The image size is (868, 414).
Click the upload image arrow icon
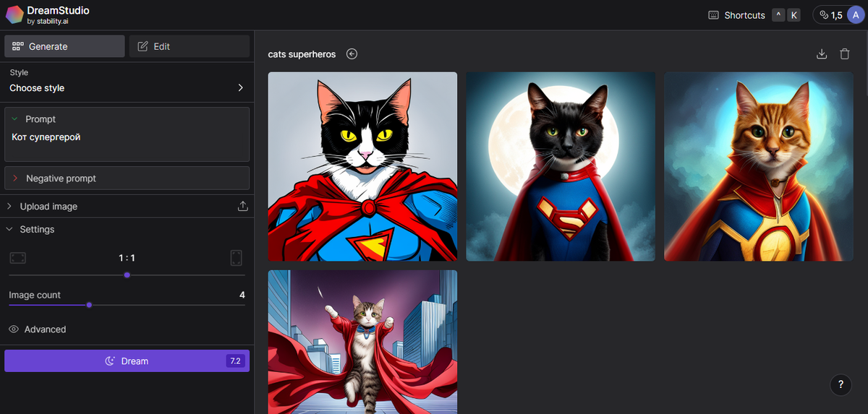(243, 207)
